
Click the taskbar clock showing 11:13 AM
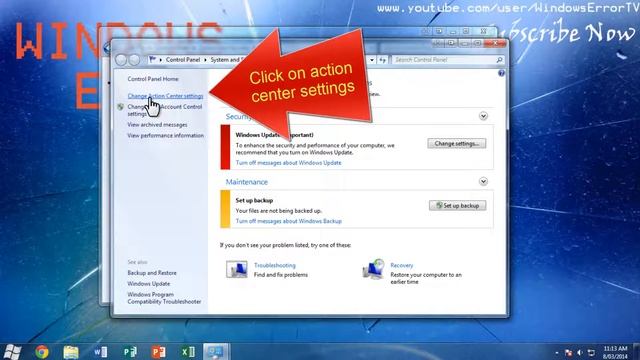[x=616, y=352]
